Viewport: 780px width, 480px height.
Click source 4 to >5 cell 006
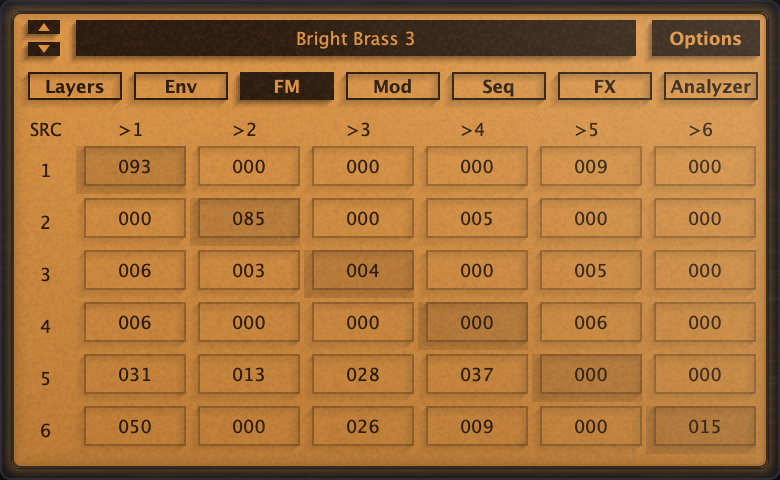click(x=590, y=322)
